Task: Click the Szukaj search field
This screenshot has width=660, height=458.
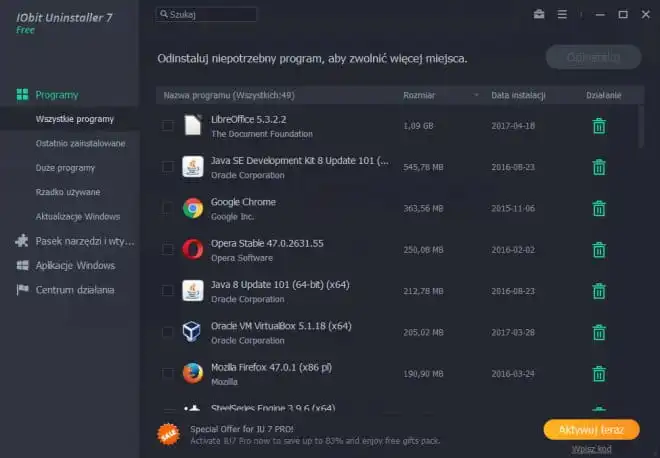Action: point(206,14)
